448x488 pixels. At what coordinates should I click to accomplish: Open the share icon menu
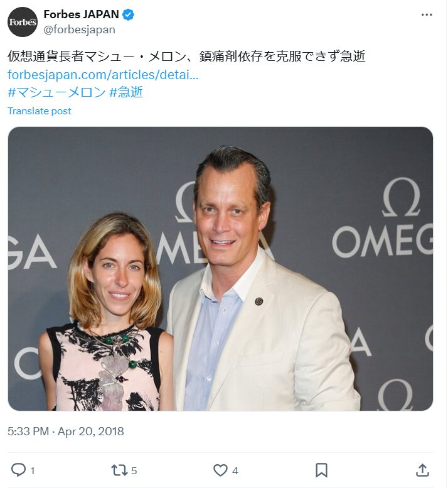[422, 470]
